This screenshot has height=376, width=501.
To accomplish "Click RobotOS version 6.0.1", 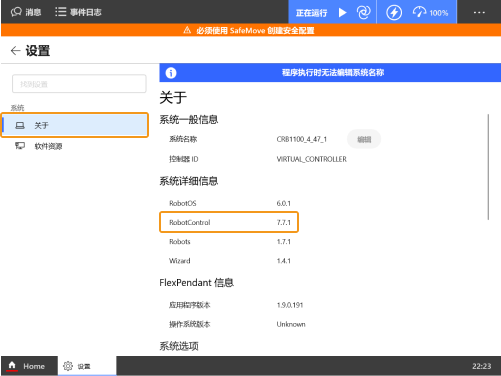I will click(284, 203).
